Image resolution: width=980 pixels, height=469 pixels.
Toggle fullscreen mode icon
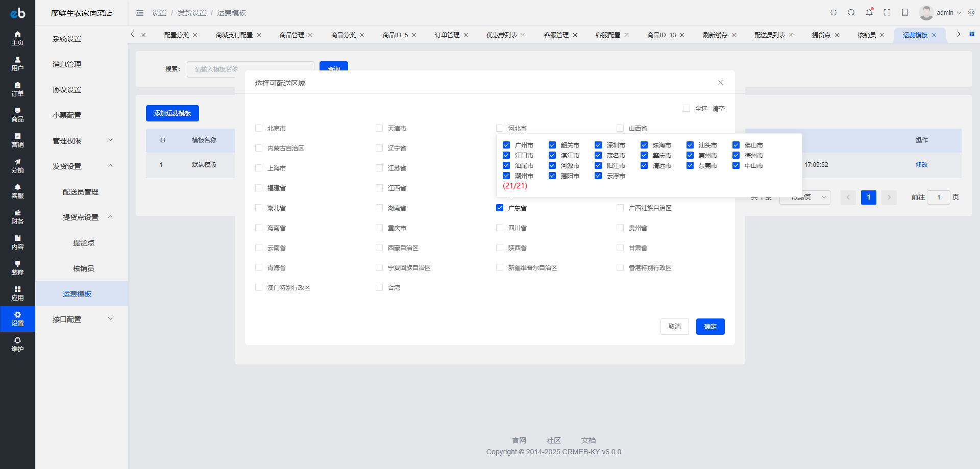pyautogui.click(x=887, y=13)
